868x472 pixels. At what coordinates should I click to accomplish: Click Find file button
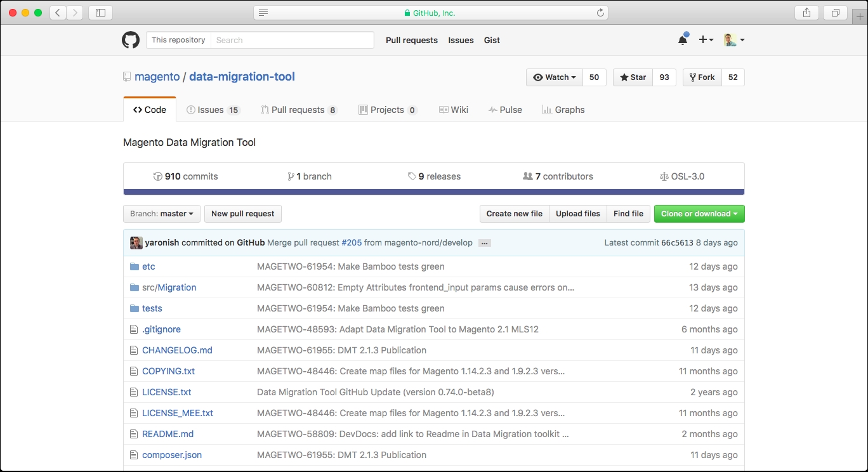(x=628, y=214)
